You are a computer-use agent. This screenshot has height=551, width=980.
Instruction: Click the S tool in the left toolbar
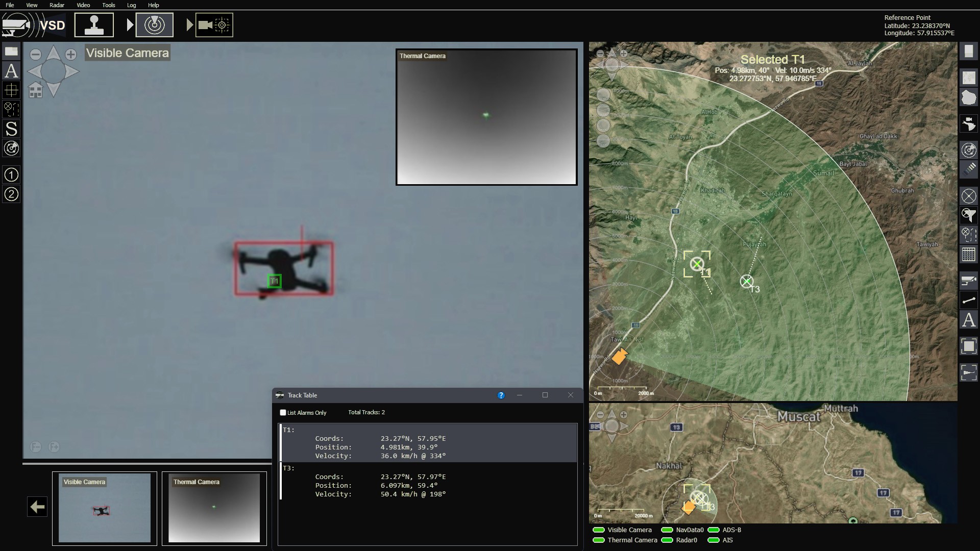pyautogui.click(x=11, y=129)
